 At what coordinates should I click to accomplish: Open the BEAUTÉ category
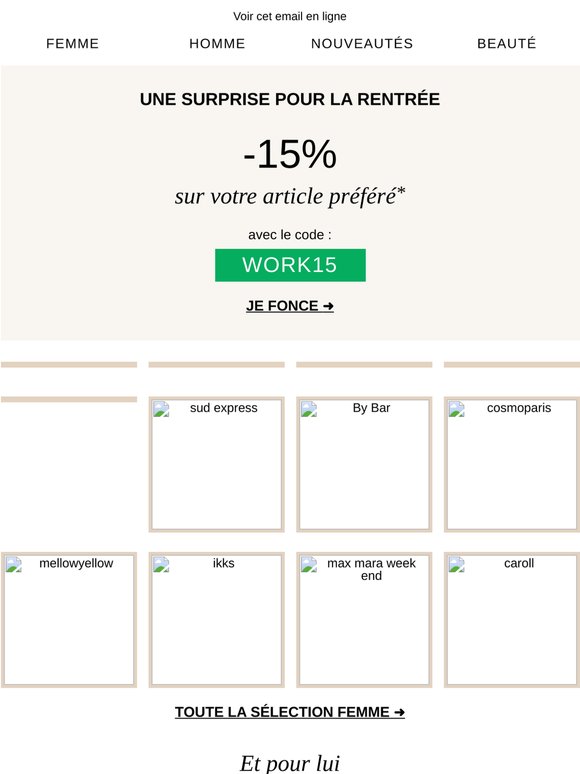[506, 43]
